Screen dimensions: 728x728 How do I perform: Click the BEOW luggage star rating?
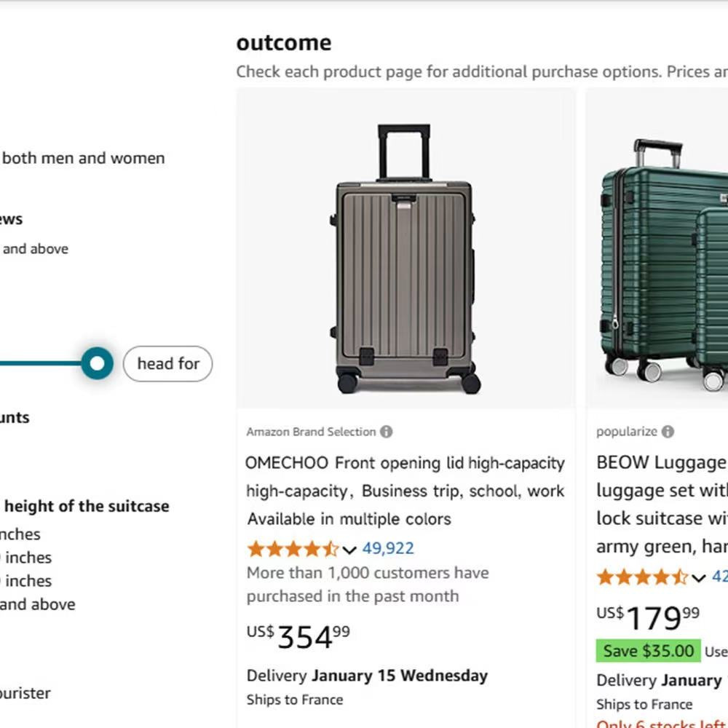pos(642,578)
